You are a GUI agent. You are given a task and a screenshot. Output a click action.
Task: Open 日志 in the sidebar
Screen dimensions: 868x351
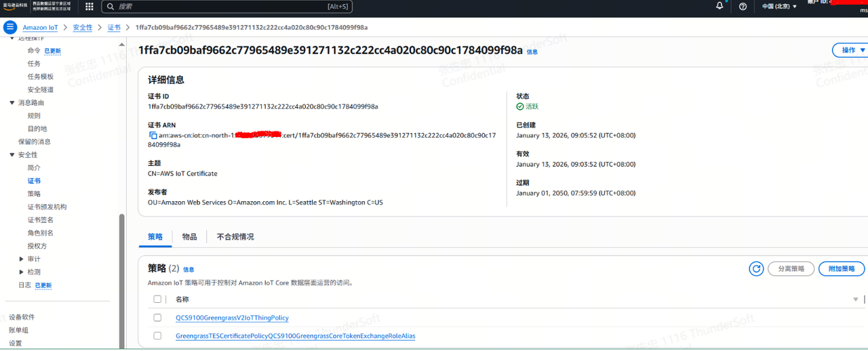(x=24, y=285)
